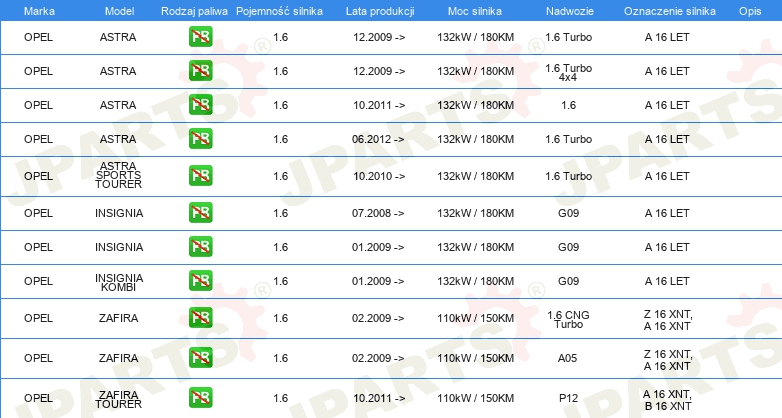
Task: Click fuel icon in ASTRA SPORTS TOURER row
Action: pos(200,176)
